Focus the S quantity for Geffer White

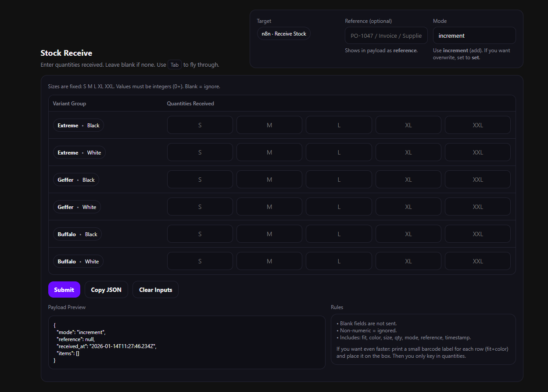(x=200, y=207)
